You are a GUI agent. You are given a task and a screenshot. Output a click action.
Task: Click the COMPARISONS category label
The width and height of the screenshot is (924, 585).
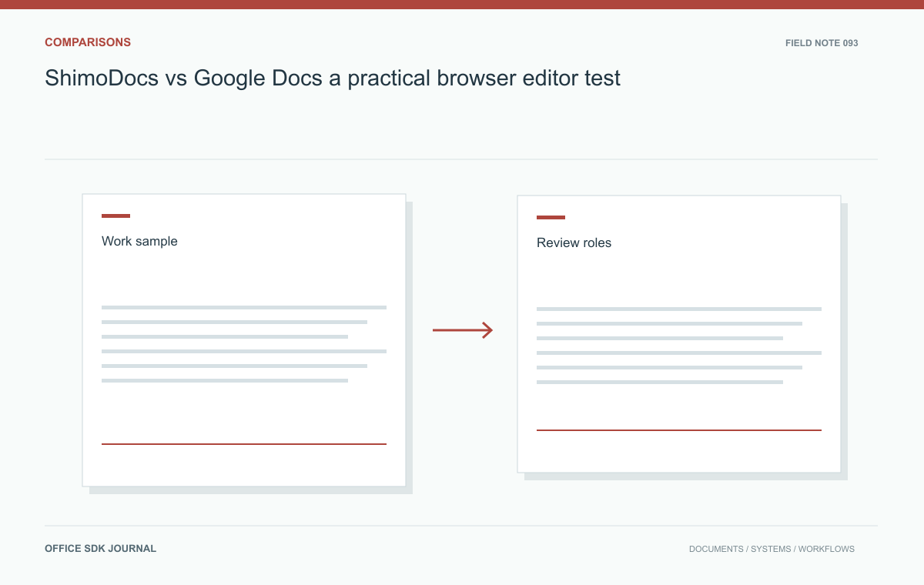(88, 42)
